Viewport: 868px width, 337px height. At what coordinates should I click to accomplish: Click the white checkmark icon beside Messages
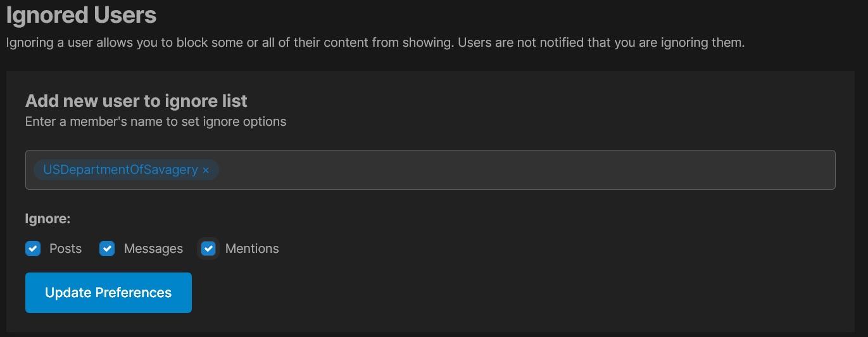click(x=107, y=248)
